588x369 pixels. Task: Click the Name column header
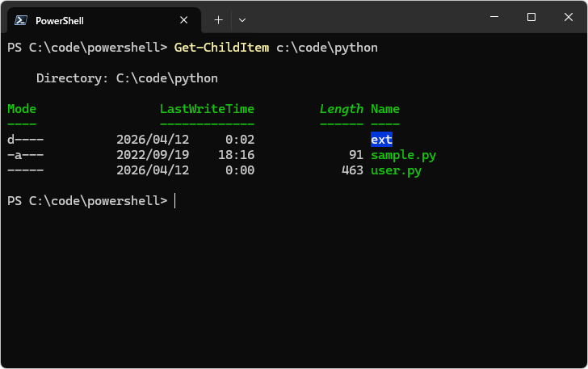click(x=385, y=109)
